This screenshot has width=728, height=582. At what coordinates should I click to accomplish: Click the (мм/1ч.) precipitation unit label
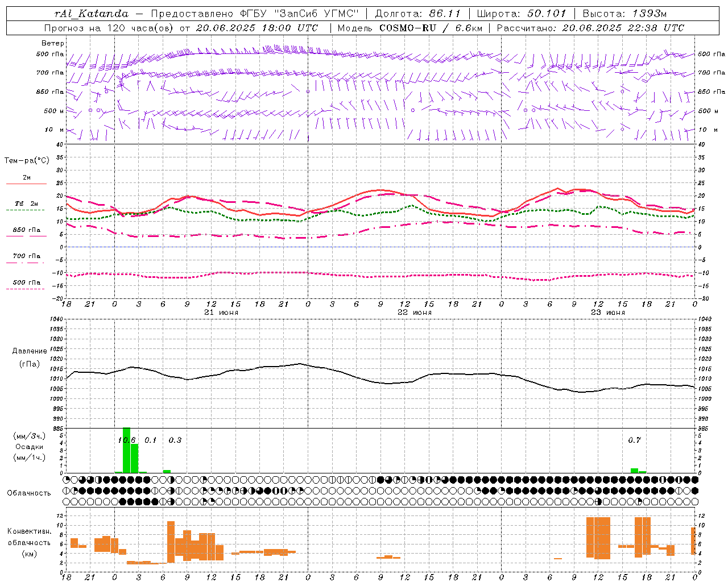[x=30, y=458]
